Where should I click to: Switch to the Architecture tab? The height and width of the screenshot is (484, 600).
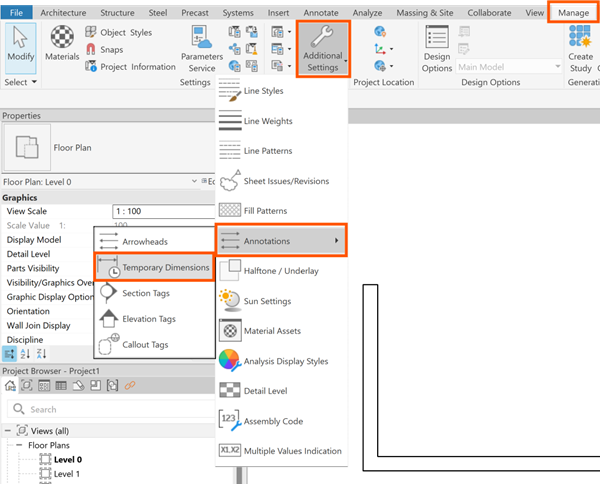click(63, 13)
